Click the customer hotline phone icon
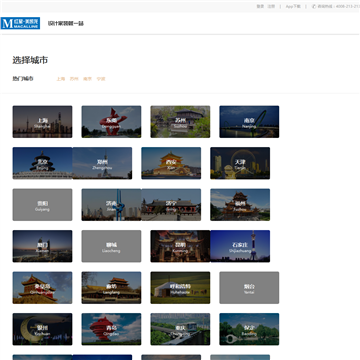The height and width of the screenshot is (360, 360). click(314, 6)
